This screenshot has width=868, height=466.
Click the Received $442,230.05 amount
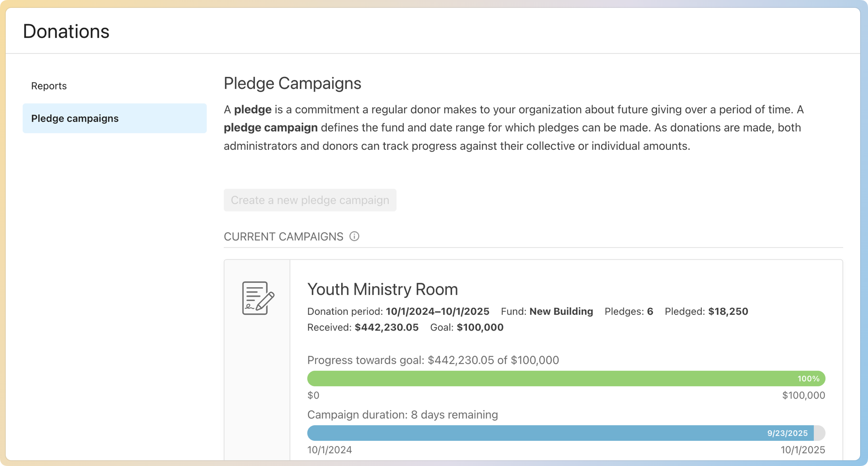click(x=386, y=327)
